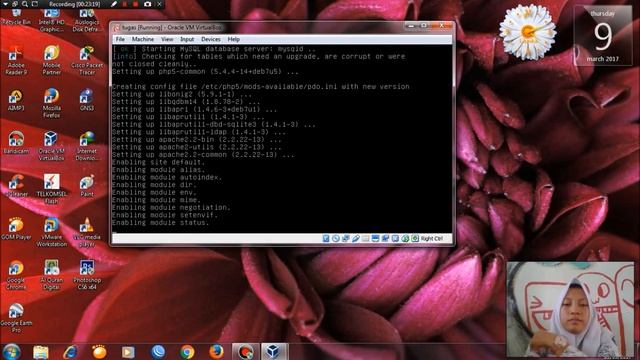Launch Firefox from the taskbar
The width and height of the screenshot is (640, 360).
pyautogui.click(x=216, y=351)
